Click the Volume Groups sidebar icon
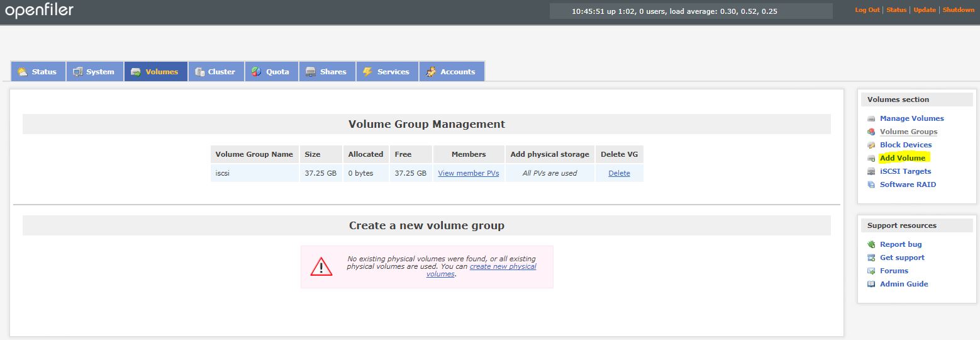Image resolution: width=980 pixels, height=340 pixels. tap(871, 132)
